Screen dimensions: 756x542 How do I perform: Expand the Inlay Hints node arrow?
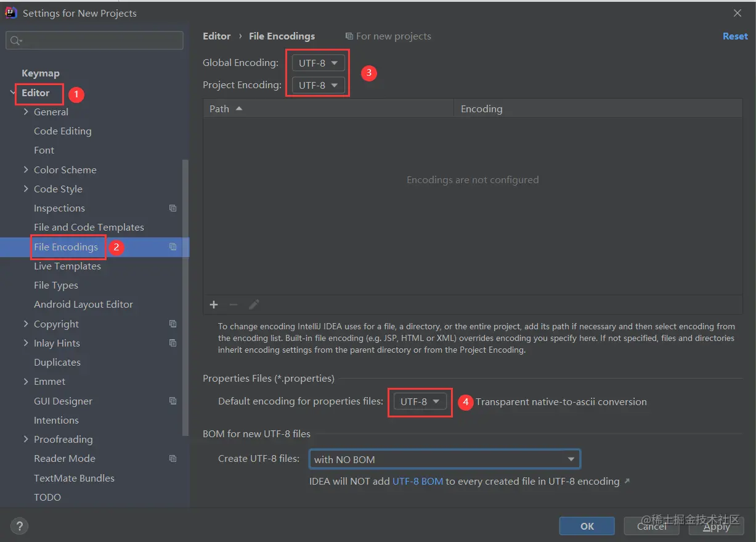(x=26, y=343)
